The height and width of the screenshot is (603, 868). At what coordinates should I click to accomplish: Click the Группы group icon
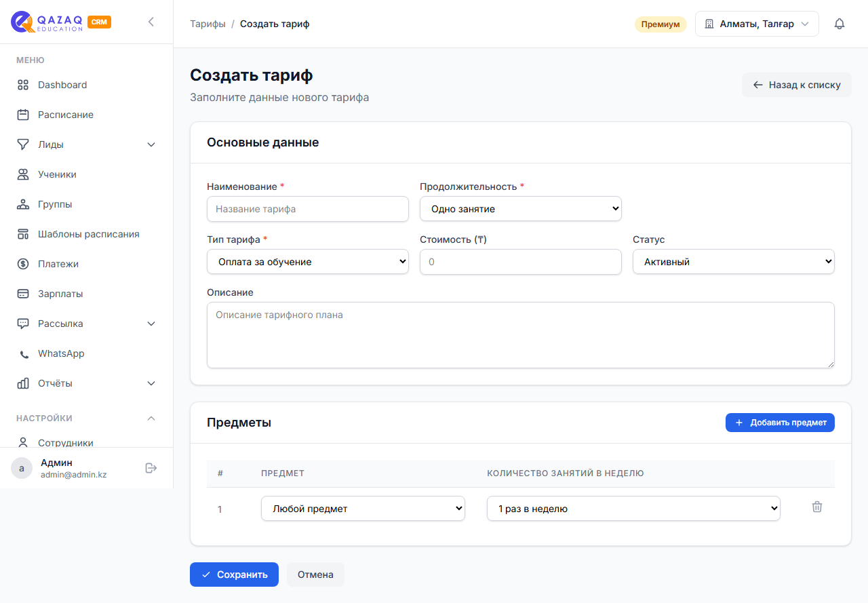pyautogui.click(x=23, y=204)
